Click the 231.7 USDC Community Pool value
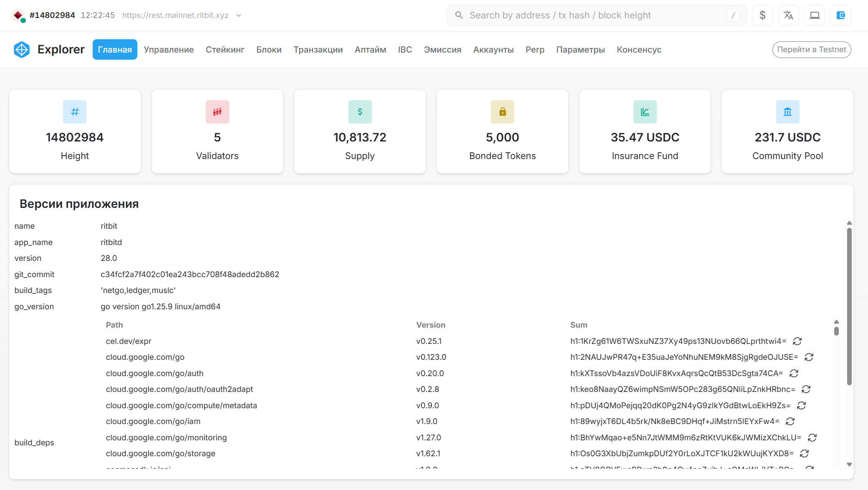Image resolution: width=868 pixels, height=490 pixels. point(787,137)
